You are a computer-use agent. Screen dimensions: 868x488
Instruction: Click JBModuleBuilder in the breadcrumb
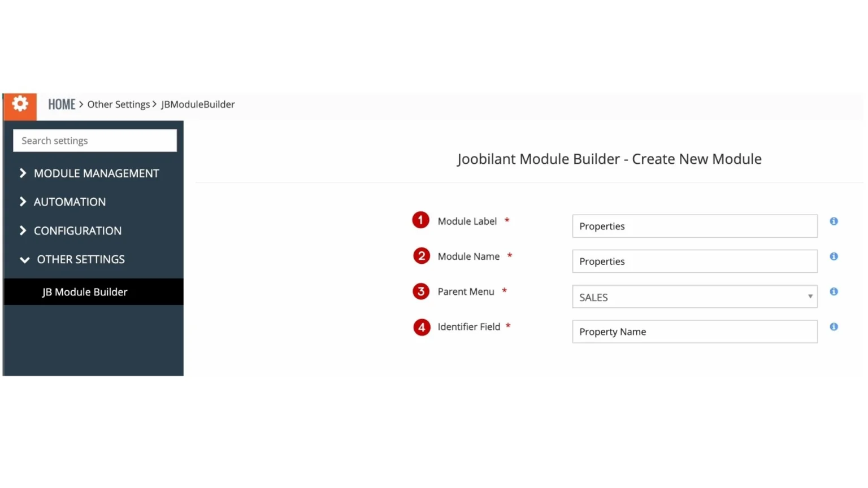197,104
